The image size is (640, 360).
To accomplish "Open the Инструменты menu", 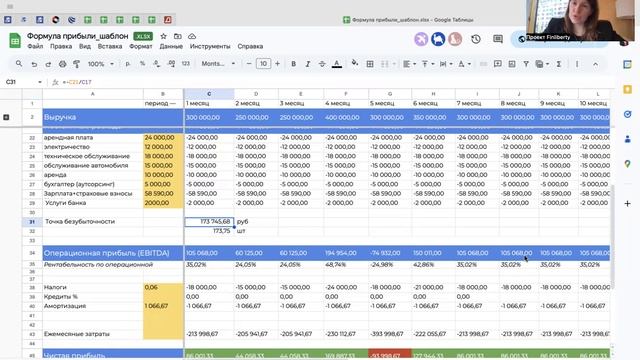I will click(x=210, y=47).
